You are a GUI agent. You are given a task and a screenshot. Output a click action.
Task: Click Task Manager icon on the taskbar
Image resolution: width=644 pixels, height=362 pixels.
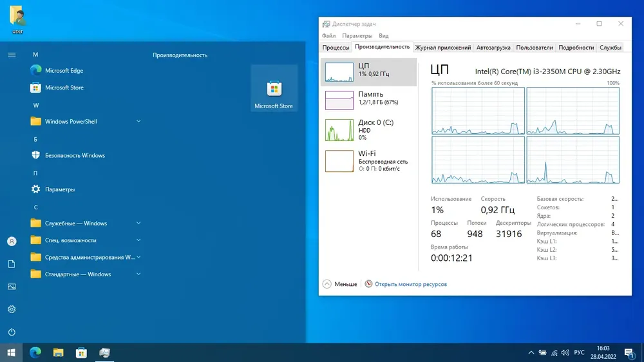point(104,352)
